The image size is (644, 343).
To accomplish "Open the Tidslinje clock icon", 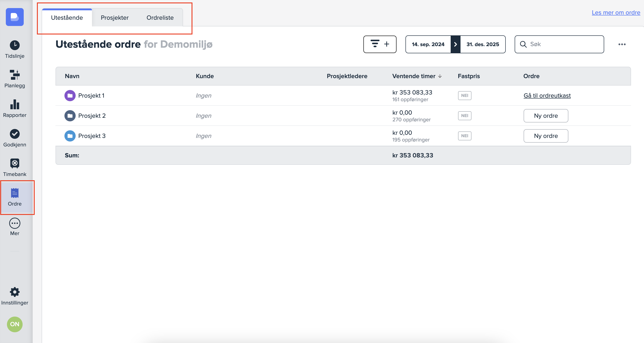I will [x=15, y=45].
